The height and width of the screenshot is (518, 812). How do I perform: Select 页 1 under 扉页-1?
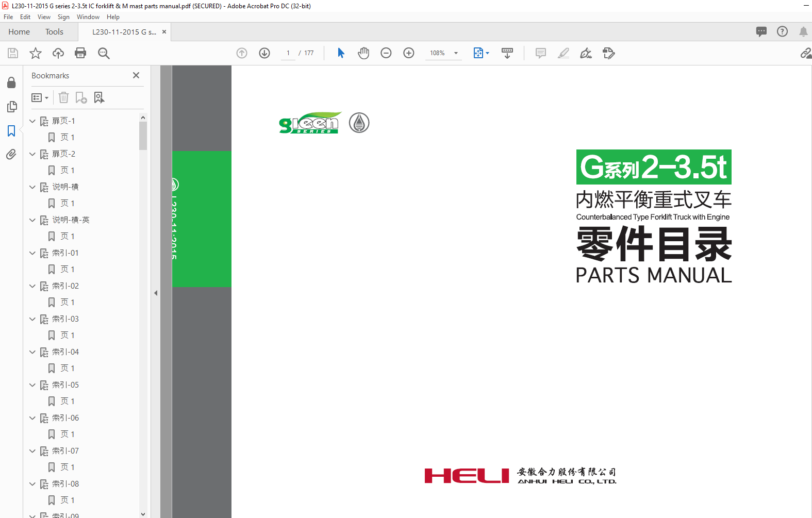click(68, 137)
